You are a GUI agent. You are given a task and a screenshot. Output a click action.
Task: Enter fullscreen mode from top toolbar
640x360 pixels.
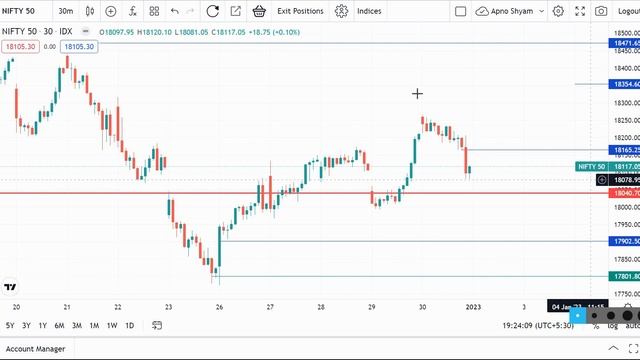point(580,11)
